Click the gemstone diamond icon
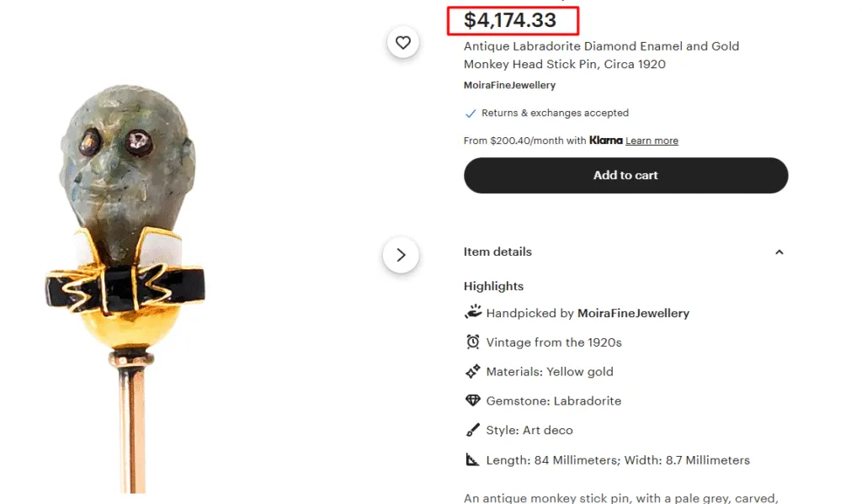Image resolution: width=862 pixels, height=504 pixels. [473, 401]
